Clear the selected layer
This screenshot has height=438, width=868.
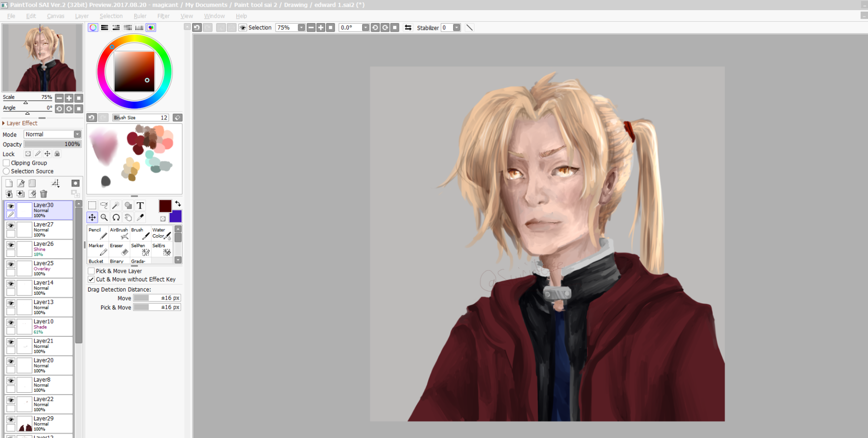point(32,194)
